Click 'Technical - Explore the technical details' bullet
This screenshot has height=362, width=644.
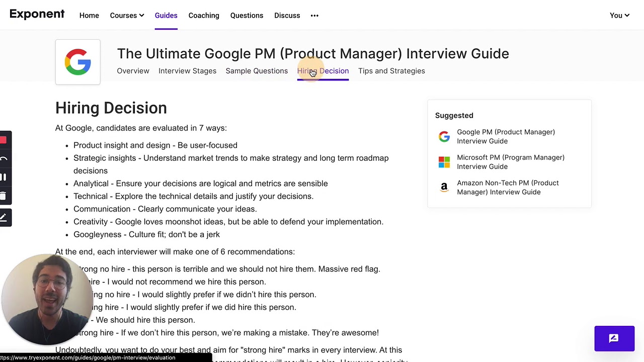(193, 196)
